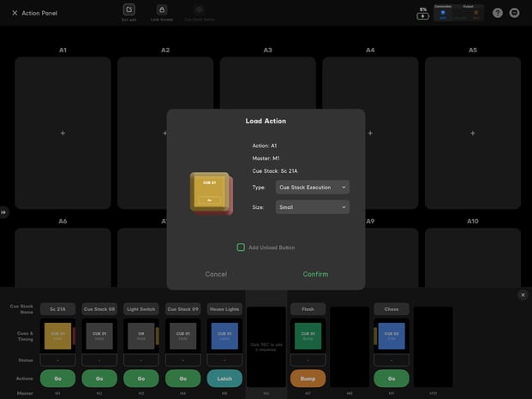This screenshot has height=399, width=532.
Task: Toggle the Cue Stack Name eye icon
Action: click(x=199, y=9)
